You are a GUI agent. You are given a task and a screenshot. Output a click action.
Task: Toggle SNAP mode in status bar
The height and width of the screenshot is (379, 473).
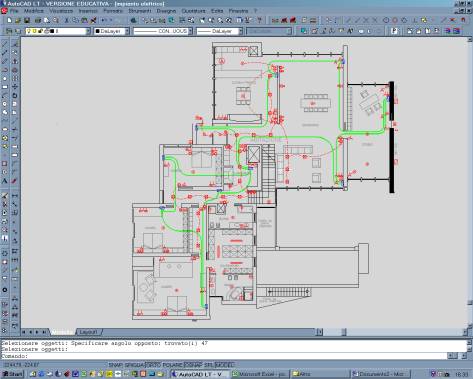(116, 365)
